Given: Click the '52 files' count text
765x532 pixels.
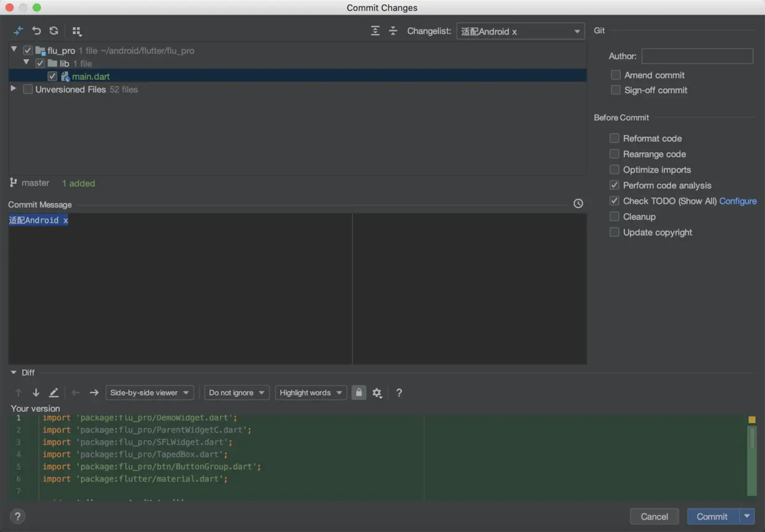Looking at the screenshot, I should (123, 89).
